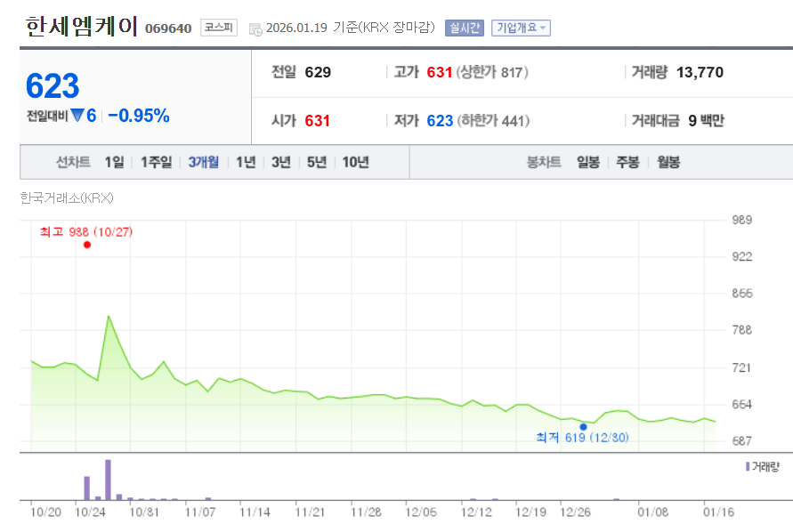Select the 3개월 line chart range

(203, 162)
